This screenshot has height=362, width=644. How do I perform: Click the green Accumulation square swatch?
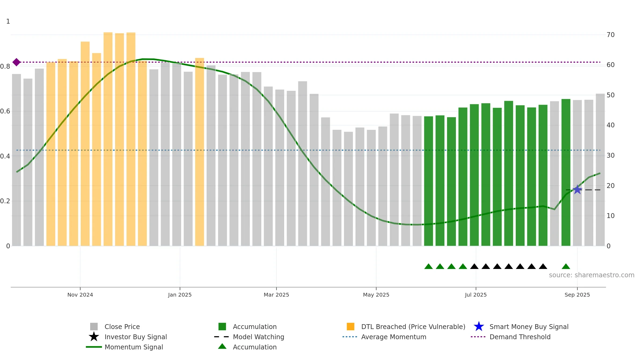222,326
